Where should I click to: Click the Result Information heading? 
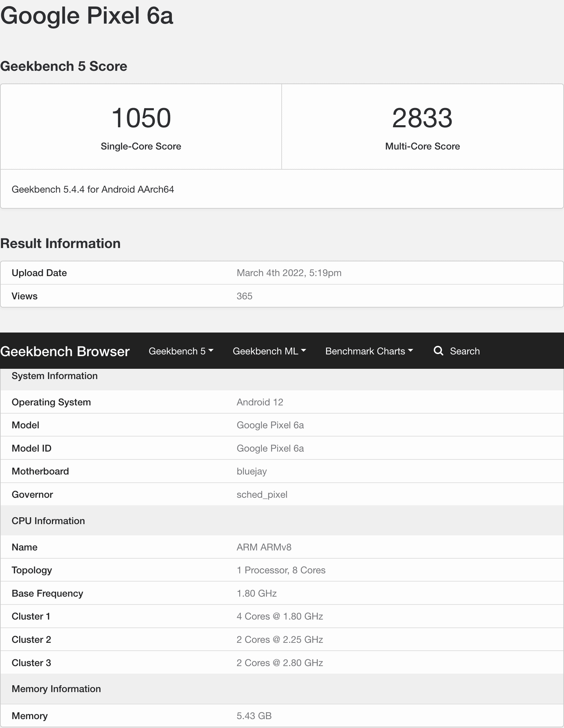[60, 243]
